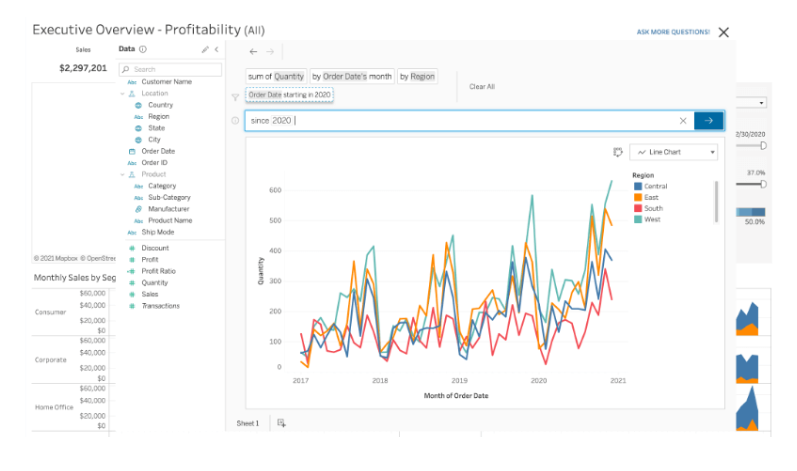This screenshot has height=471, width=797.
Task: Collapse the Data pane with arrow icon
Action: click(x=215, y=49)
